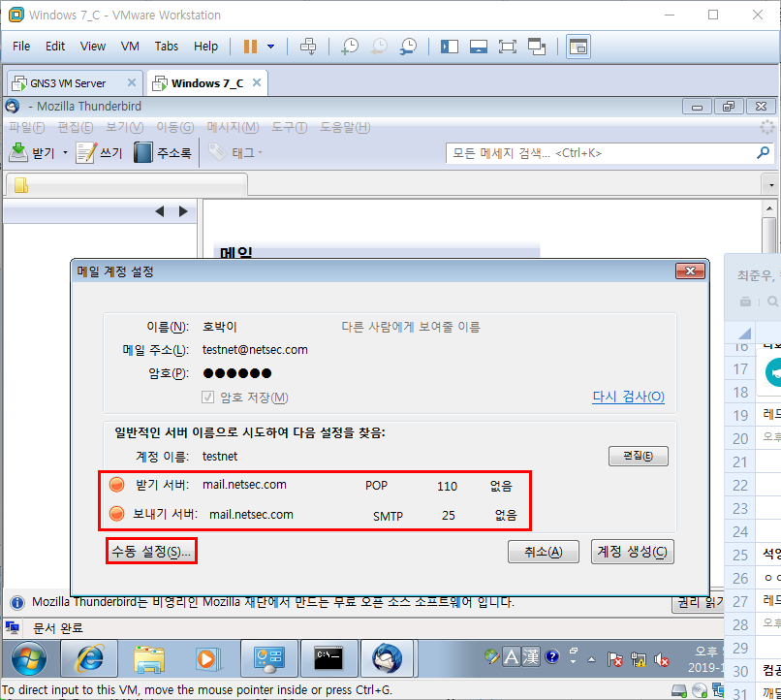Open the dropdown next to the pause icon
The width and height of the screenshot is (781, 700).
pyautogui.click(x=271, y=47)
